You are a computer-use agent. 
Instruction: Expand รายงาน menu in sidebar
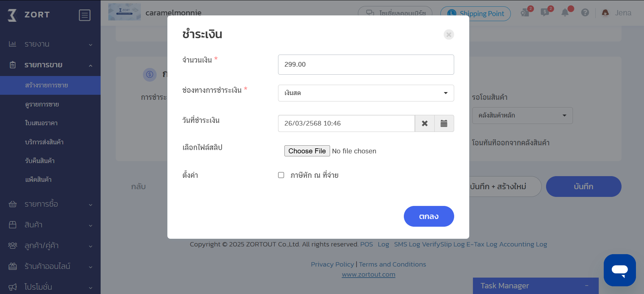pyautogui.click(x=50, y=44)
